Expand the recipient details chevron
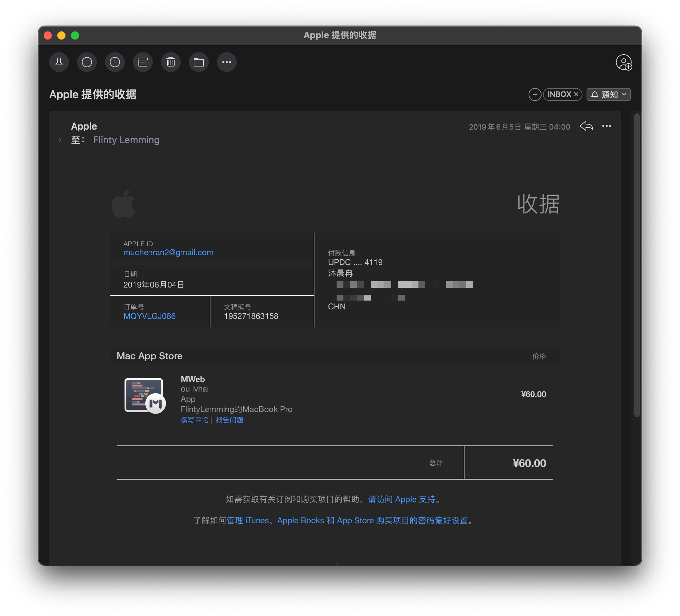Screen dimensions: 680x616 [60, 140]
